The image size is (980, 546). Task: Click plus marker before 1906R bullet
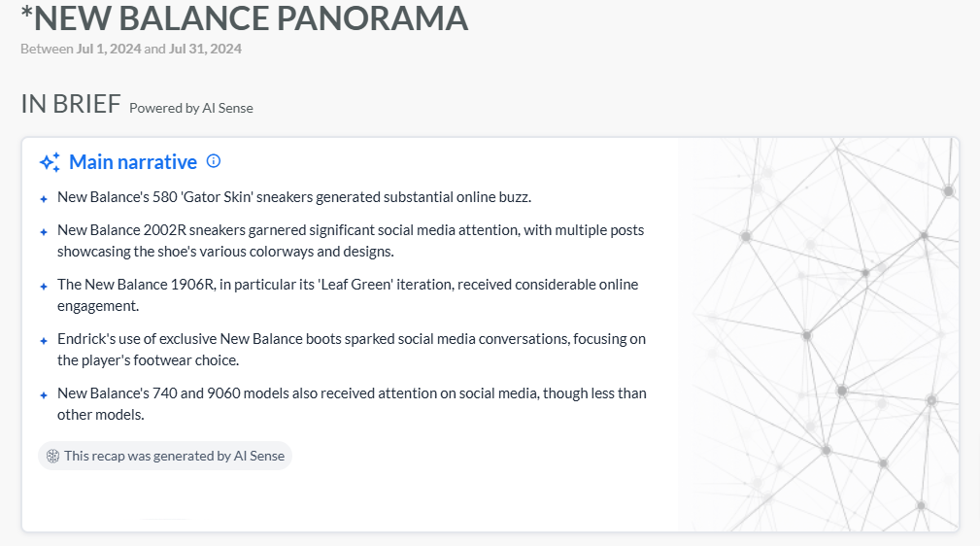tap(44, 287)
